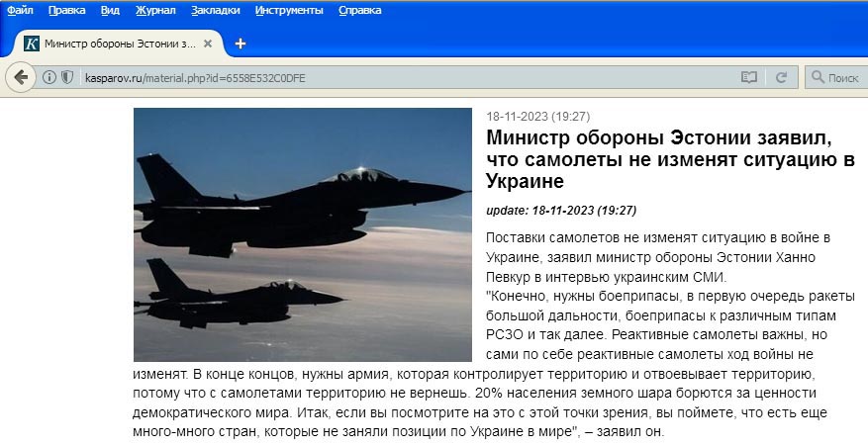Open the Правка menu

67,10
